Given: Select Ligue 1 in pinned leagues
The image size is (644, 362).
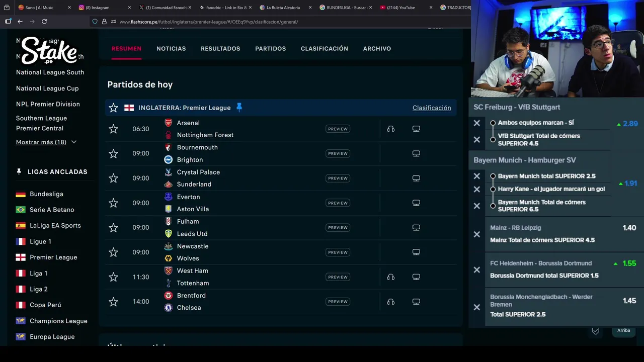Looking at the screenshot, I should [40, 242].
